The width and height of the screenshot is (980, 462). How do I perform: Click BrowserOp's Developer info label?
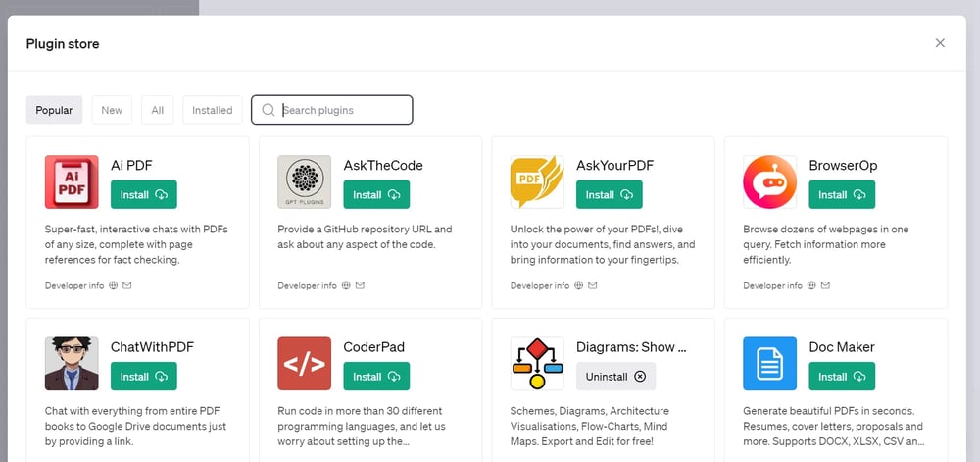coord(772,285)
